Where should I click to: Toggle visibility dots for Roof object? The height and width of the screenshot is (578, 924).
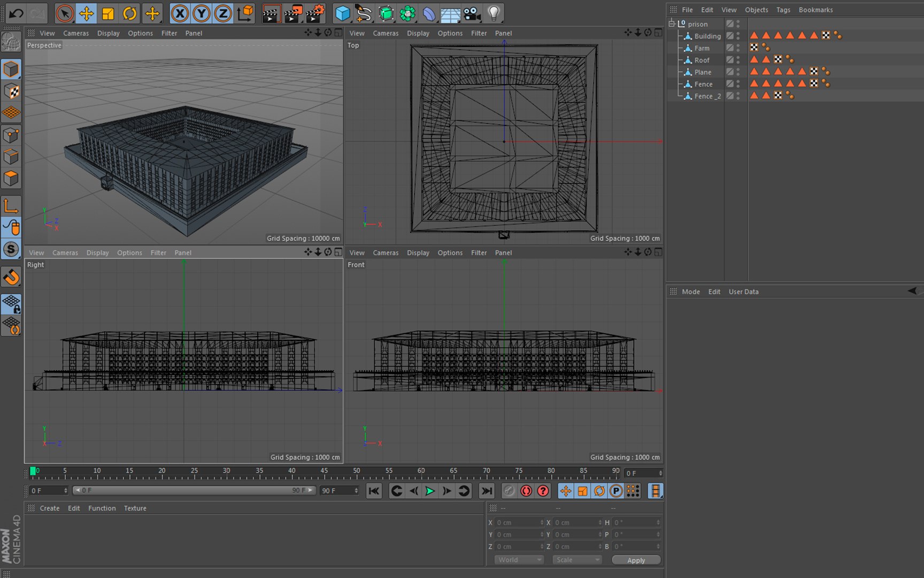(x=738, y=60)
